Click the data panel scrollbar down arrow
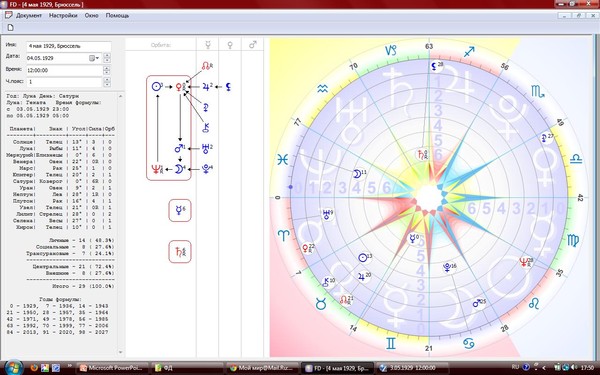The height and width of the screenshot is (375, 600). (x=121, y=352)
